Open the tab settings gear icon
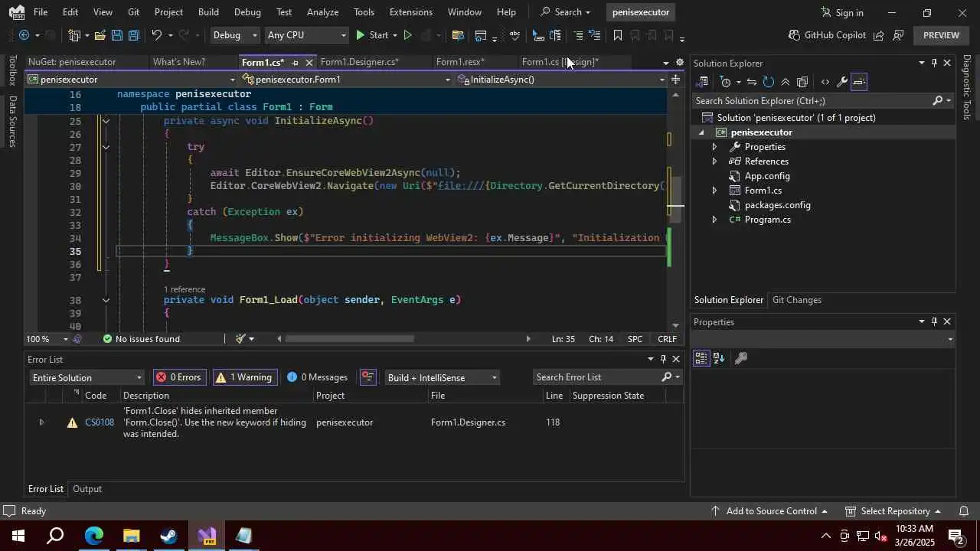 (680, 63)
